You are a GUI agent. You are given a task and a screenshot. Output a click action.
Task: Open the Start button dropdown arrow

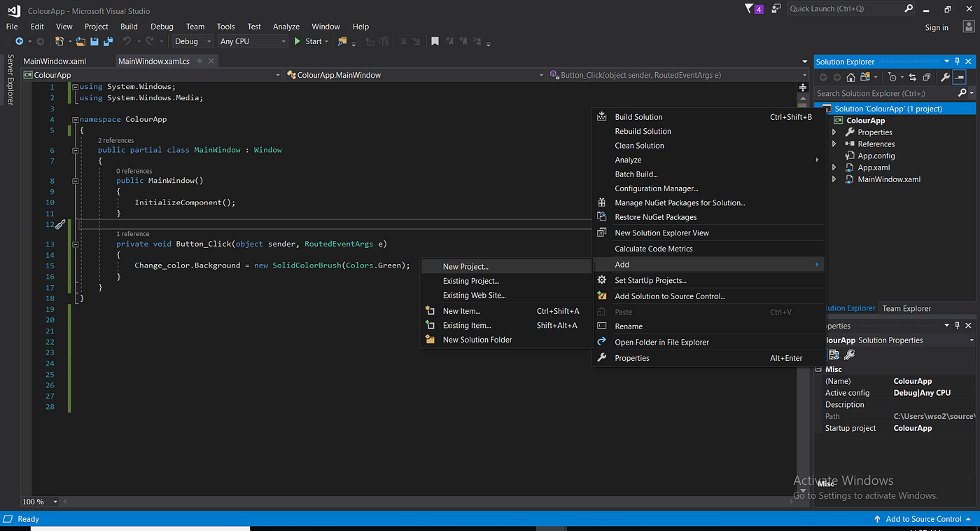[x=328, y=41]
